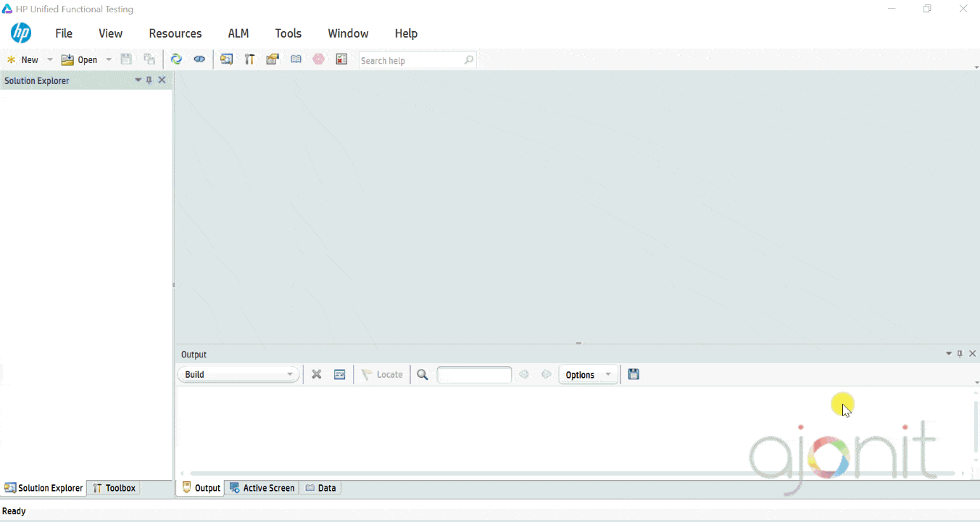Switch to the Toolbox panel
The image size is (980, 522).
point(114,488)
